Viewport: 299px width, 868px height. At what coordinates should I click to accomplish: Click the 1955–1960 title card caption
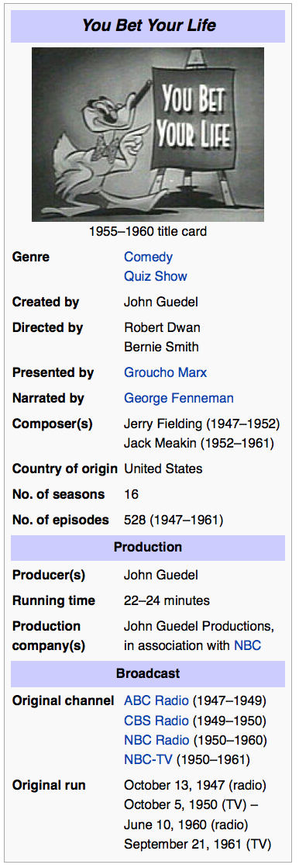point(148,231)
